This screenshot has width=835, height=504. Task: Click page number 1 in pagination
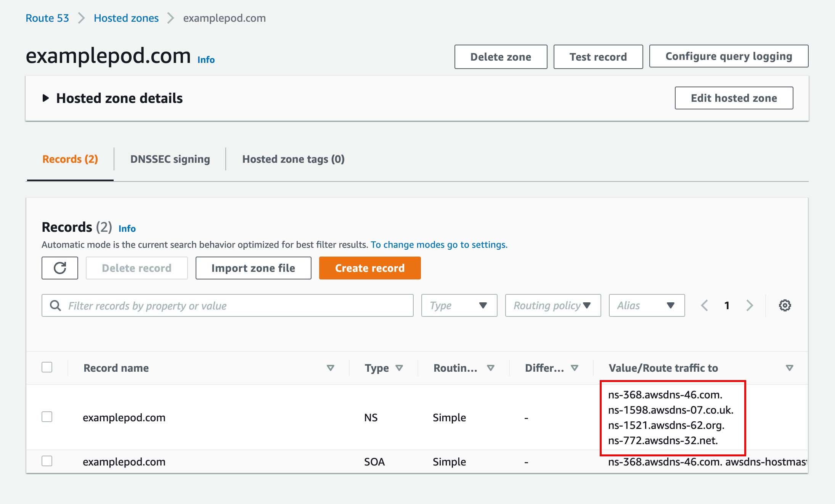pos(727,305)
